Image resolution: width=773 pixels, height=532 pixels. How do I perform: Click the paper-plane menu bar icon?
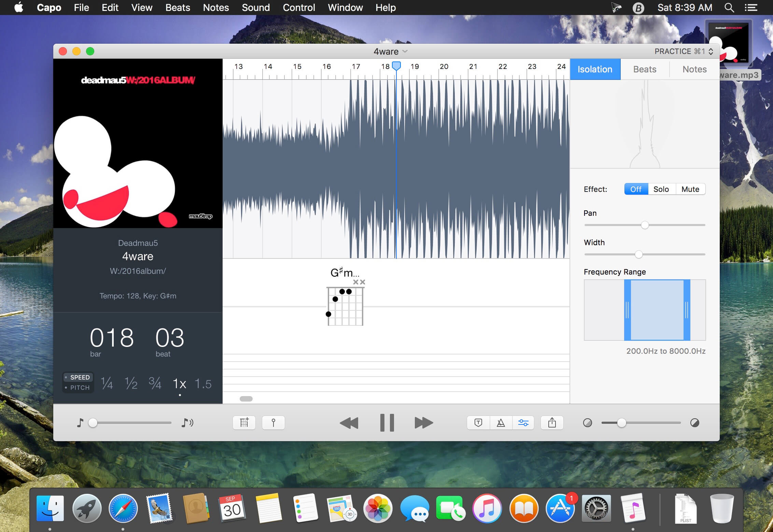(x=616, y=8)
